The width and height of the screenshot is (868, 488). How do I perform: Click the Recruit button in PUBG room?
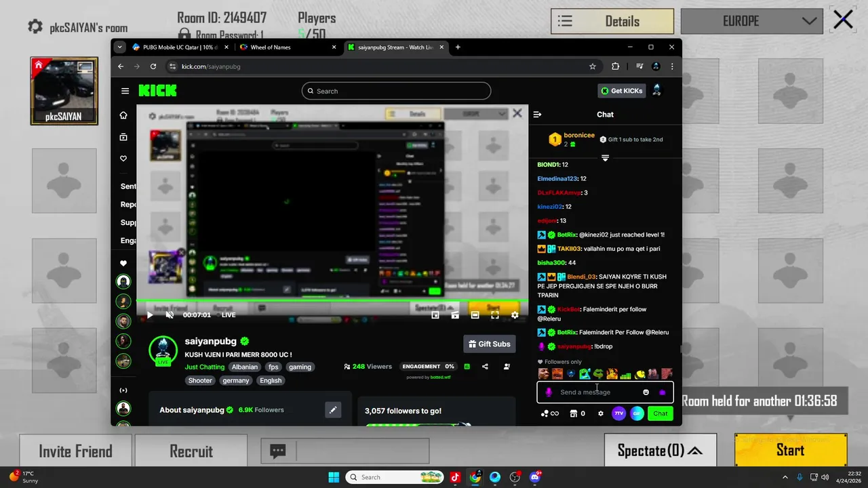click(191, 451)
